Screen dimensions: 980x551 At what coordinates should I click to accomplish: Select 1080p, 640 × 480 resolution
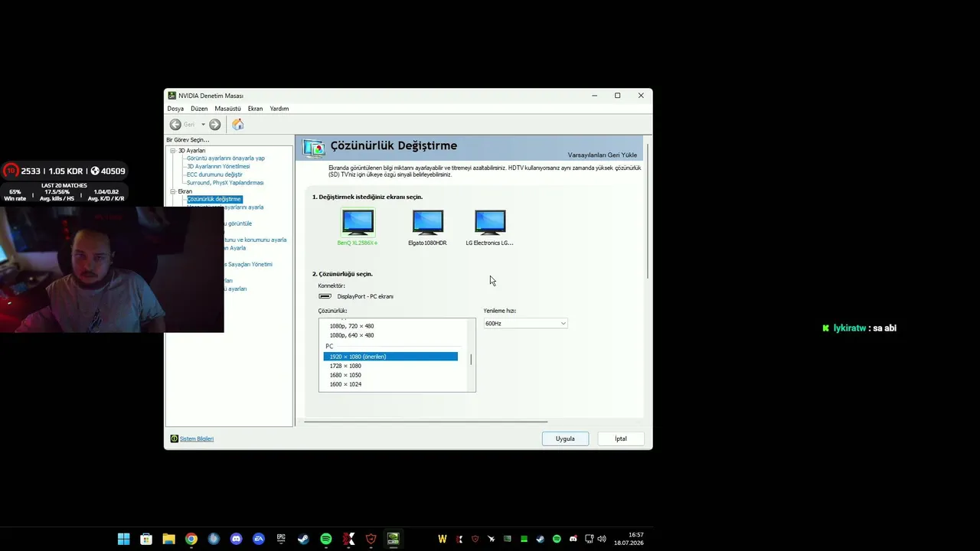[x=351, y=335]
